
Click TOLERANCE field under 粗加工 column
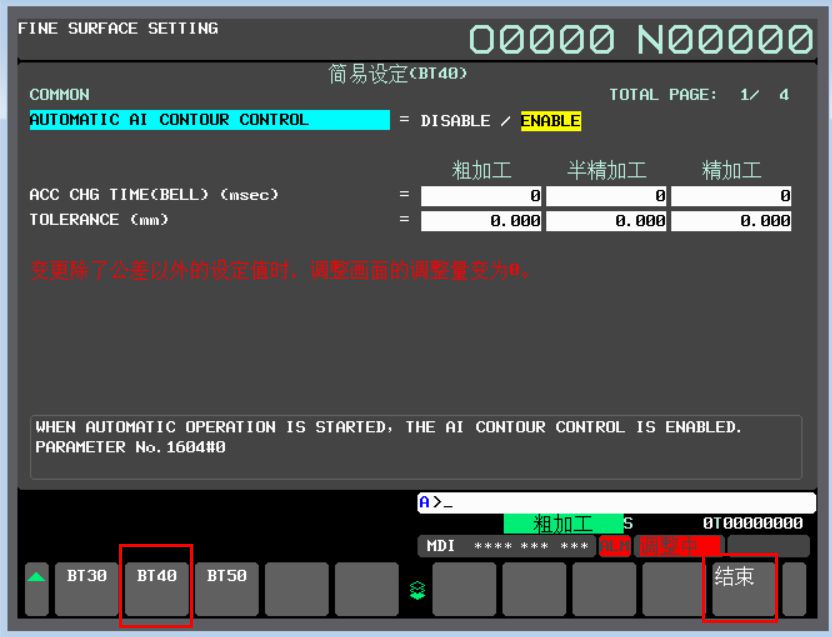[x=481, y=221]
